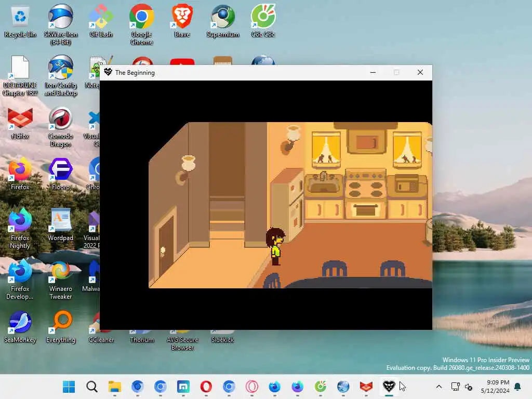532x399 pixels.
Task: Open red Opera browser from taskbar
Action: [206, 387]
